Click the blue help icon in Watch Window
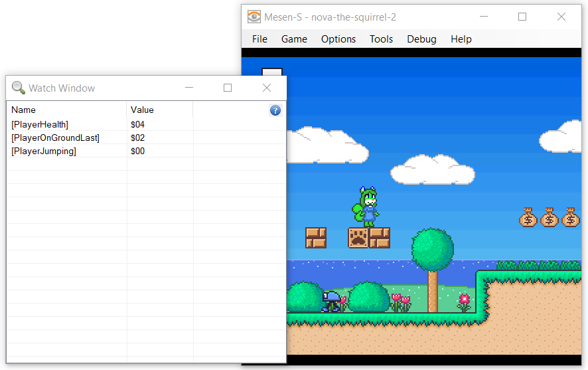The image size is (588, 370). pyautogui.click(x=275, y=110)
